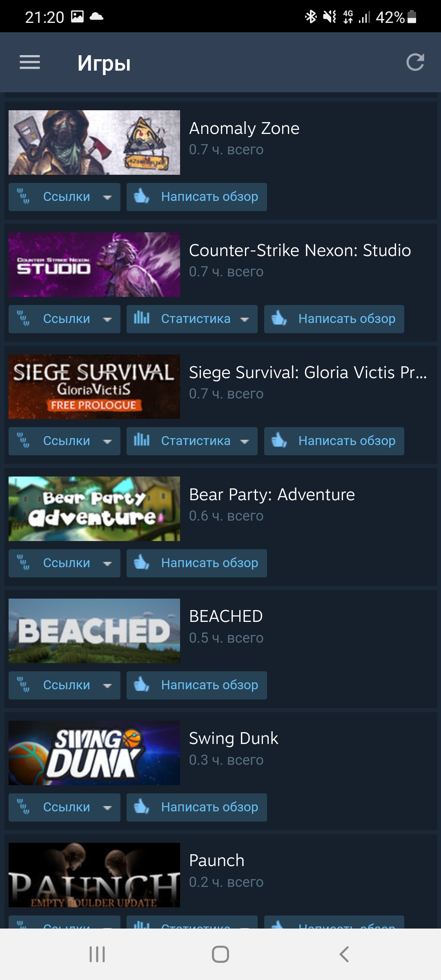This screenshot has width=441, height=980.
Task: Open the Paunch game thumbnail
Action: click(x=94, y=875)
